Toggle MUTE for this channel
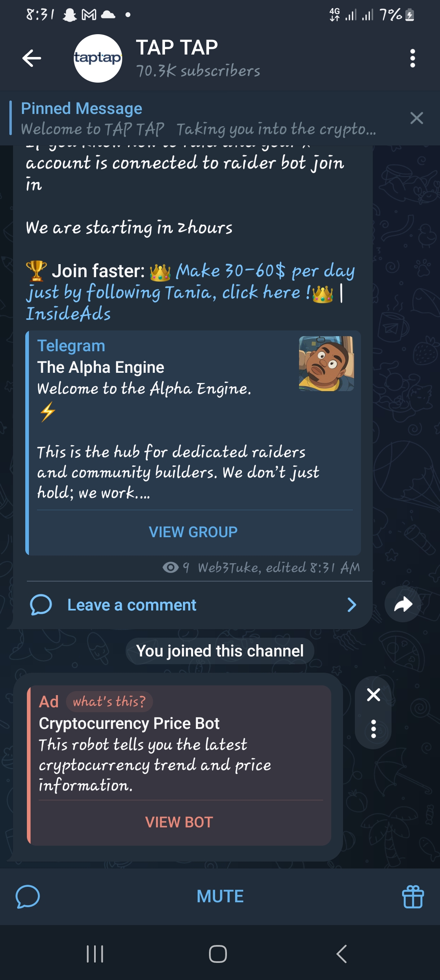440x980 pixels. tap(220, 896)
